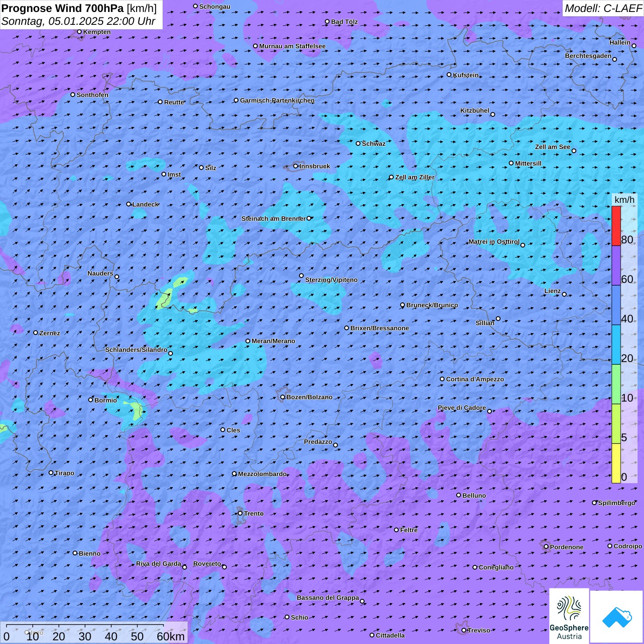Click the Sonthofen label
Viewport: 644px width, 644px height.
(x=92, y=95)
